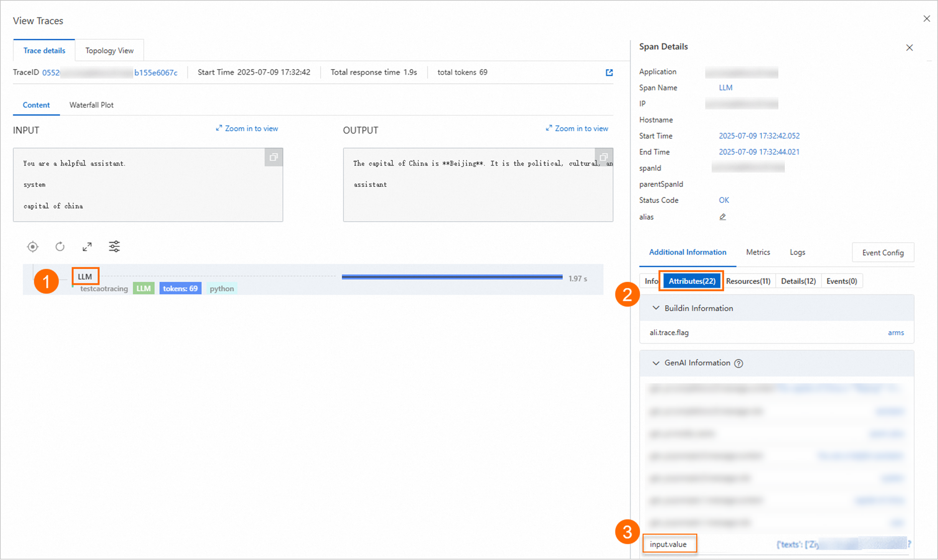The image size is (938, 560).
Task: Click the Total response time 1.9s text
Action: pyautogui.click(x=374, y=73)
